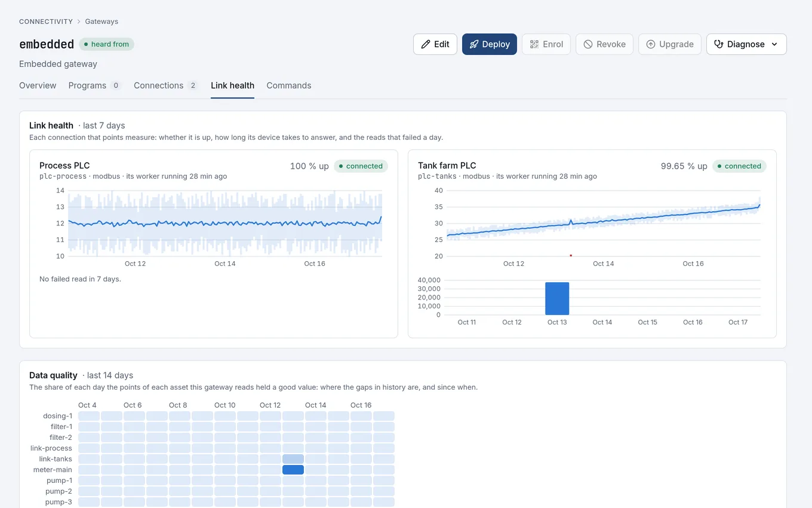Click the 'Data quality' heading
The width and height of the screenshot is (812, 508).
point(53,375)
